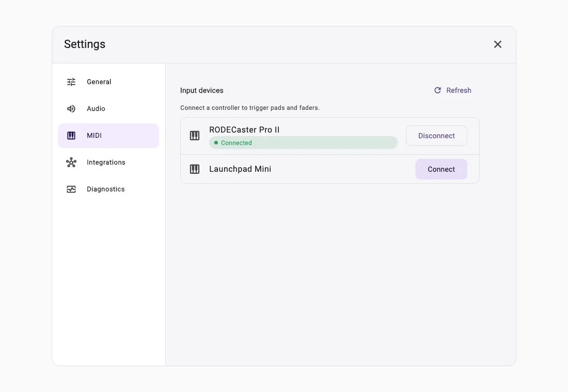Open the Integrations tab
The width and height of the screenshot is (568, 392).
pos(108,162)
